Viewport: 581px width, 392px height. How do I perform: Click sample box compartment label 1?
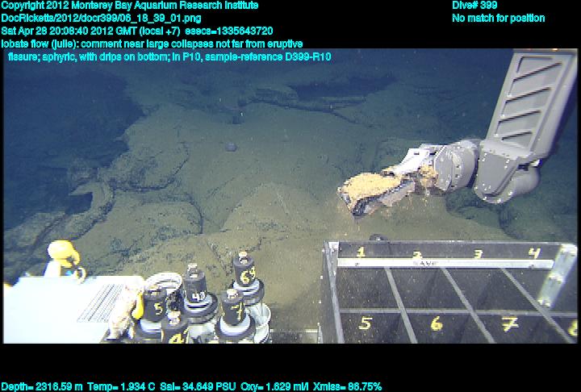point(361,252)
